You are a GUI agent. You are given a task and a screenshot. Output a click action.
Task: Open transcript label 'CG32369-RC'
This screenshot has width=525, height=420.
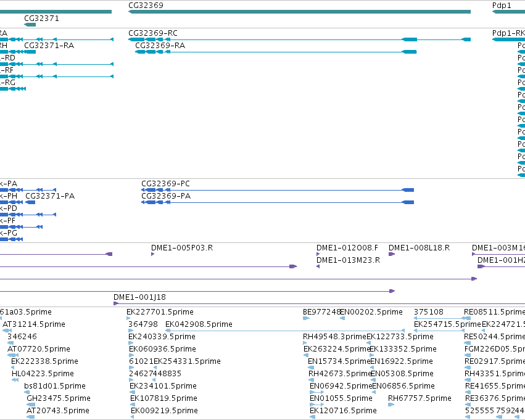(x=153, y=33)
